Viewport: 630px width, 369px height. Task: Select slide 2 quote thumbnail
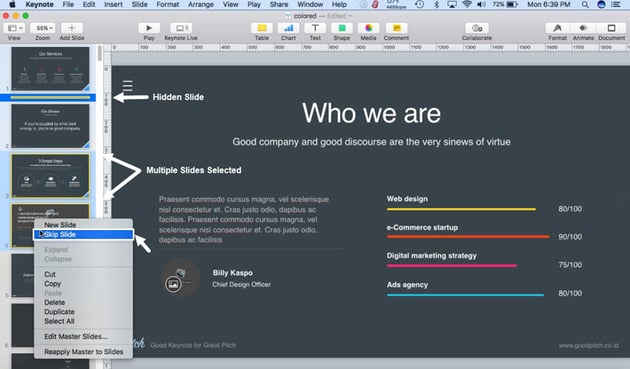[50, 126]
